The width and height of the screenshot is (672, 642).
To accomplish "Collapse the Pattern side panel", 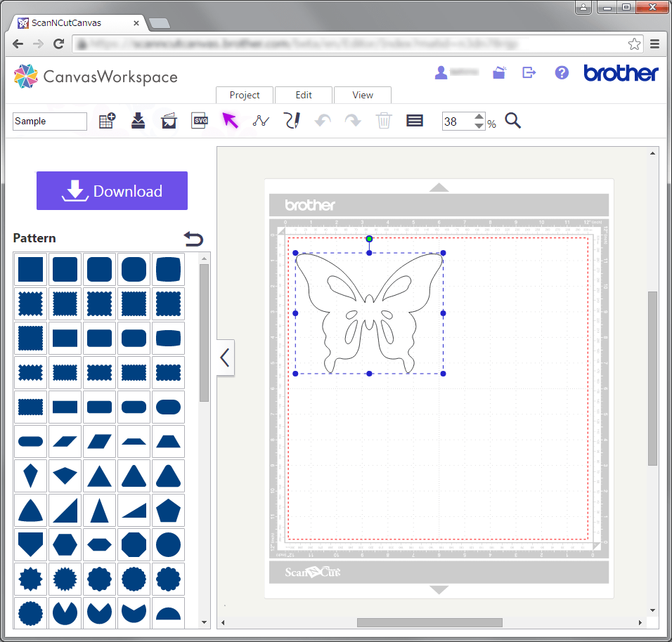I will 225,358.
